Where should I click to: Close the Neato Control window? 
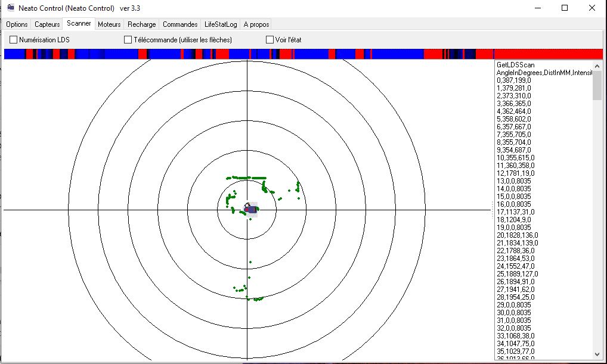[x=592, y=8]
